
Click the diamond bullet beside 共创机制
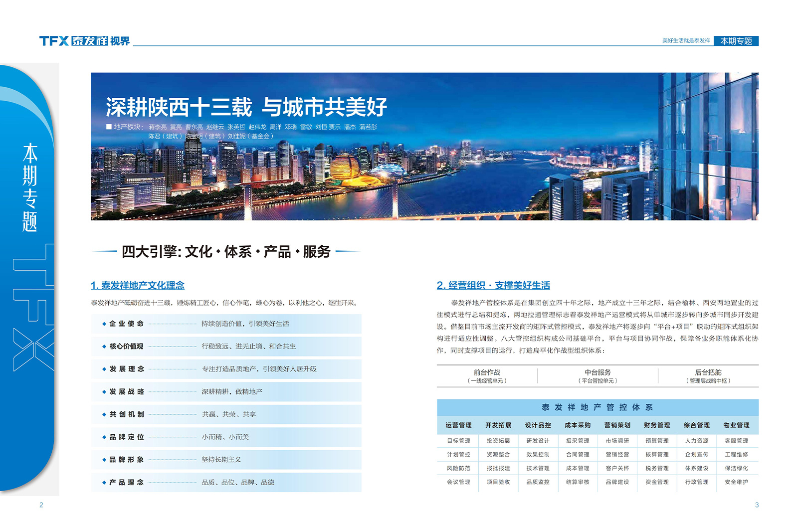tap(104, 414)
